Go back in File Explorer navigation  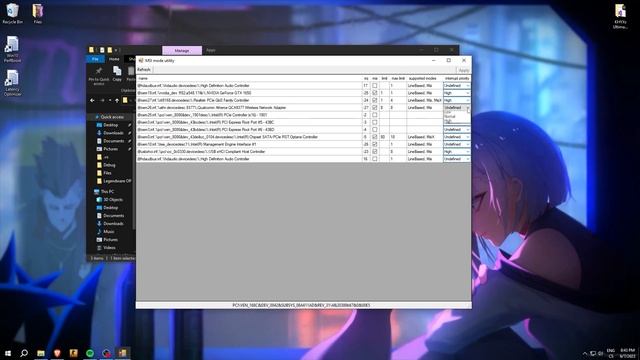(x=92, y=100)
